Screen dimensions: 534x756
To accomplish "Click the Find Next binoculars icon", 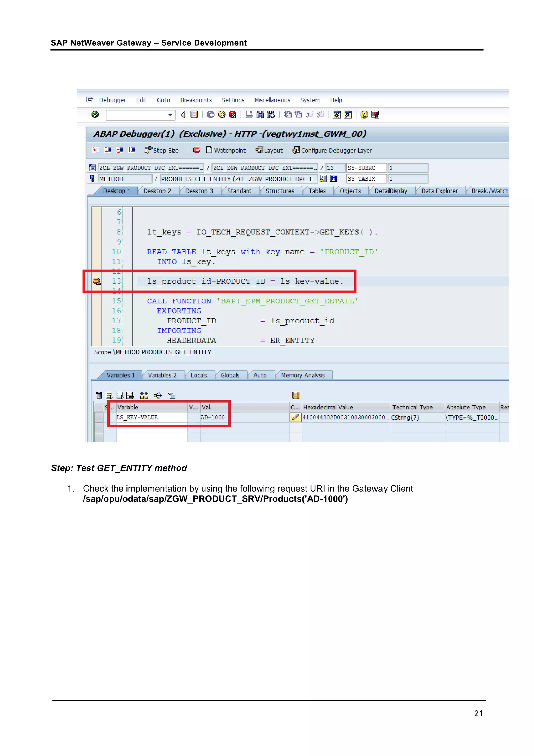I will 270,115.
